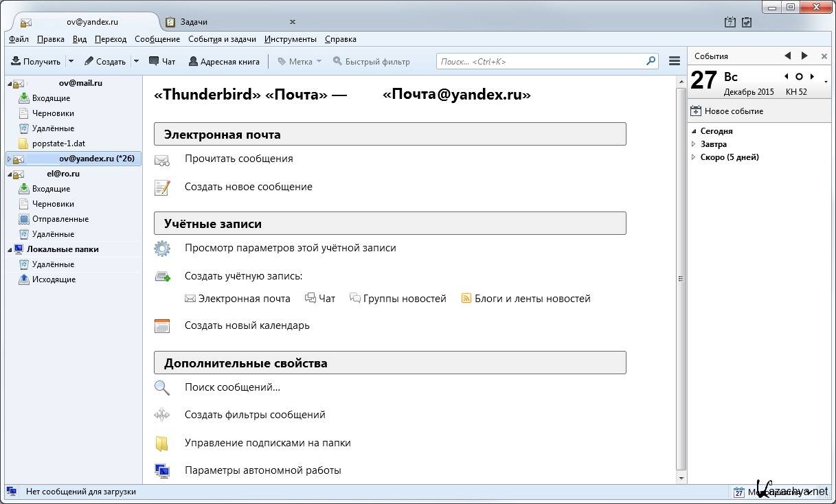Click the Блоги и ленты новостей RSS icon
Image resolution: width=836 pixels, height=504 pixels.
(x=466, y=299)
